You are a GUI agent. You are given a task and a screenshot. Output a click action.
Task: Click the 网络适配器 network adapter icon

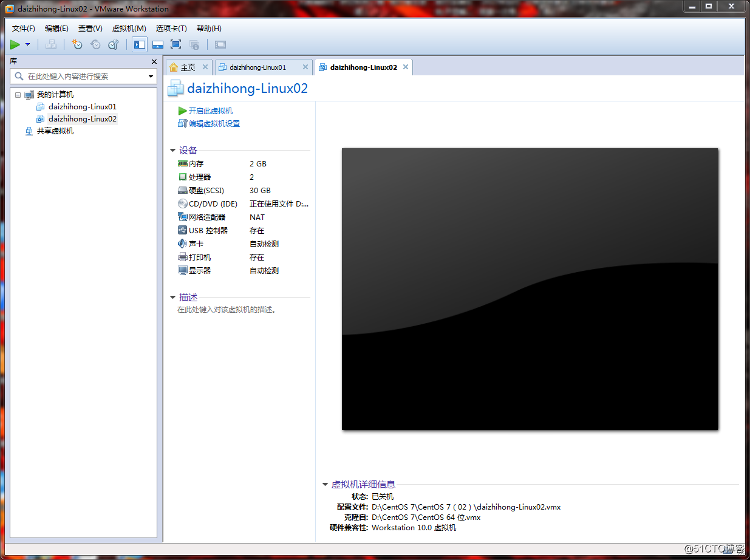[x=183, y=217]
